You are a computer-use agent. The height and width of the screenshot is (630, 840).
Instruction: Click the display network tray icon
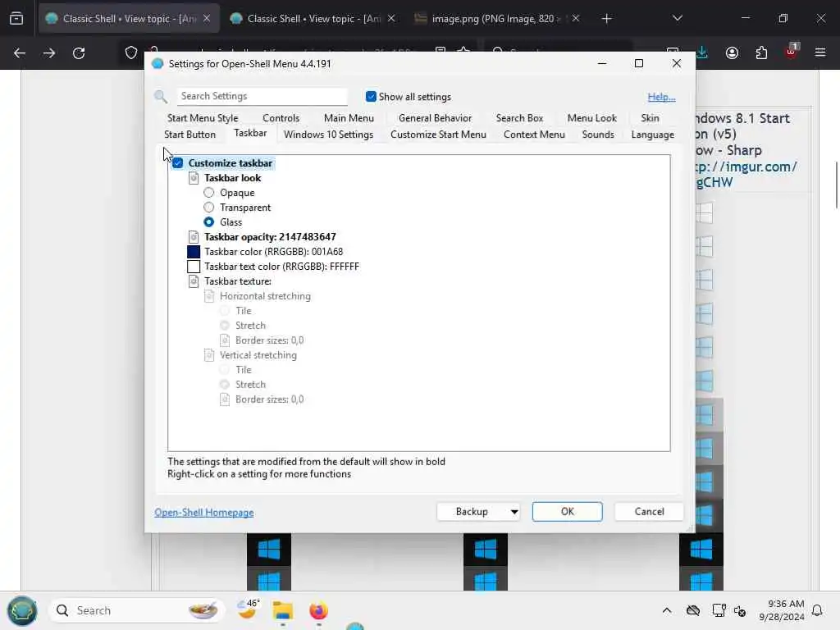pos(719,610)
